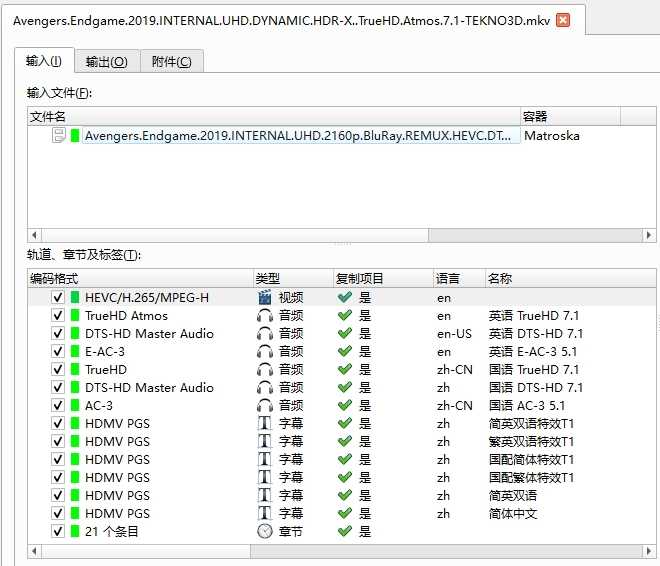Click the headphones icon on AC-3 row
The width and height of the screenshot is (660, 566).
coord(265,405)
